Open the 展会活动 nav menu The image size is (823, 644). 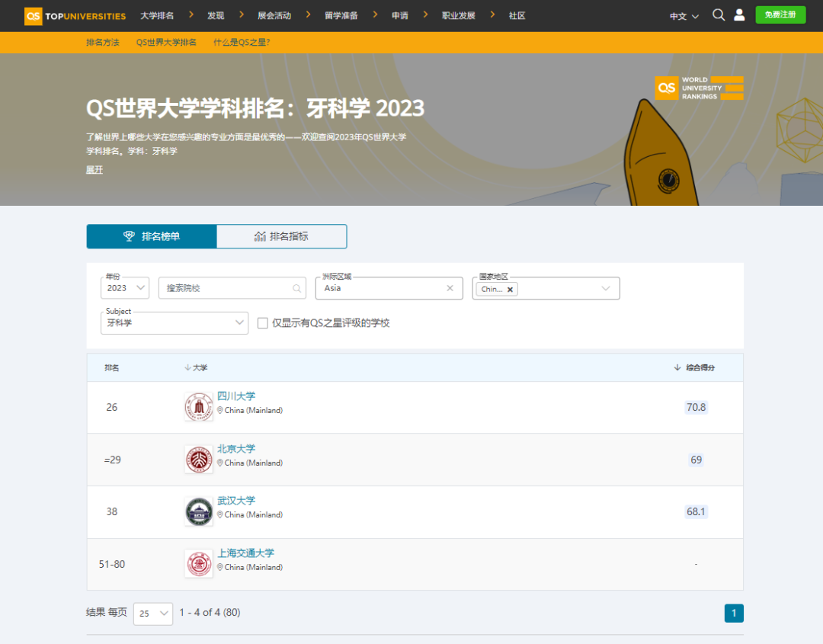click(x=274, y=16)
